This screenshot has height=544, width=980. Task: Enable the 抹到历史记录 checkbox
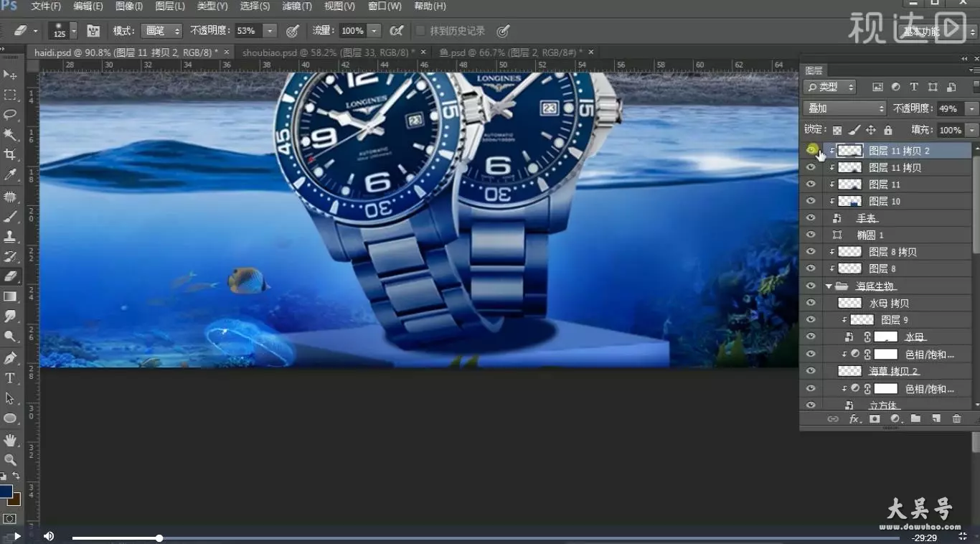[x=420, y=31]
